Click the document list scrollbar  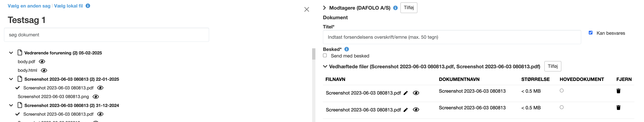click(x=314, y=54)
